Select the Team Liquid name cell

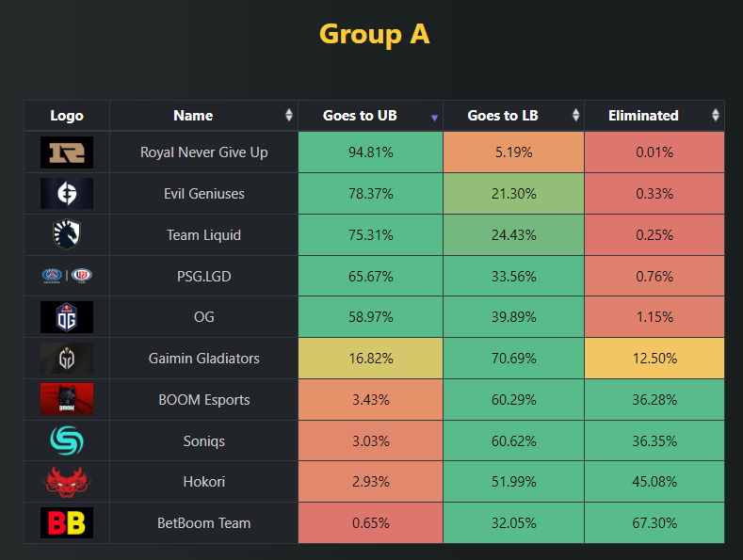click(203, 235)
